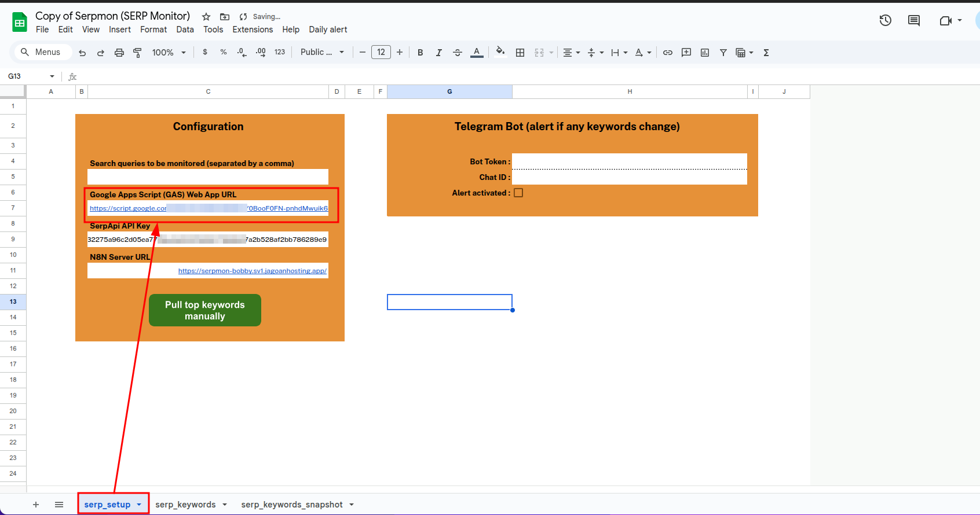Open the zoom level 100% dropdown

click(169, 53)
